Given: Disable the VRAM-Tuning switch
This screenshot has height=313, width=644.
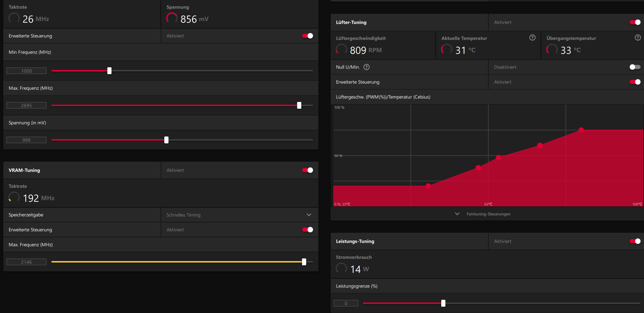Looking at the screenshot, I should [307, 170].
